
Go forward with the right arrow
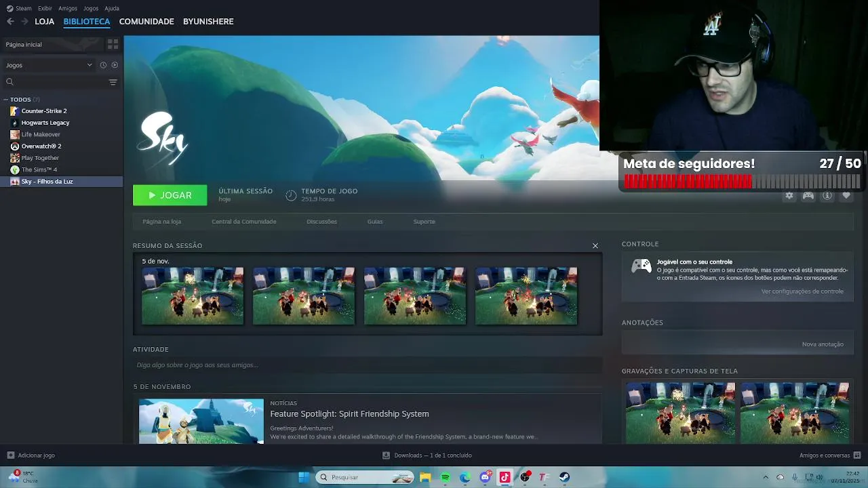click(x=24, y=22)
